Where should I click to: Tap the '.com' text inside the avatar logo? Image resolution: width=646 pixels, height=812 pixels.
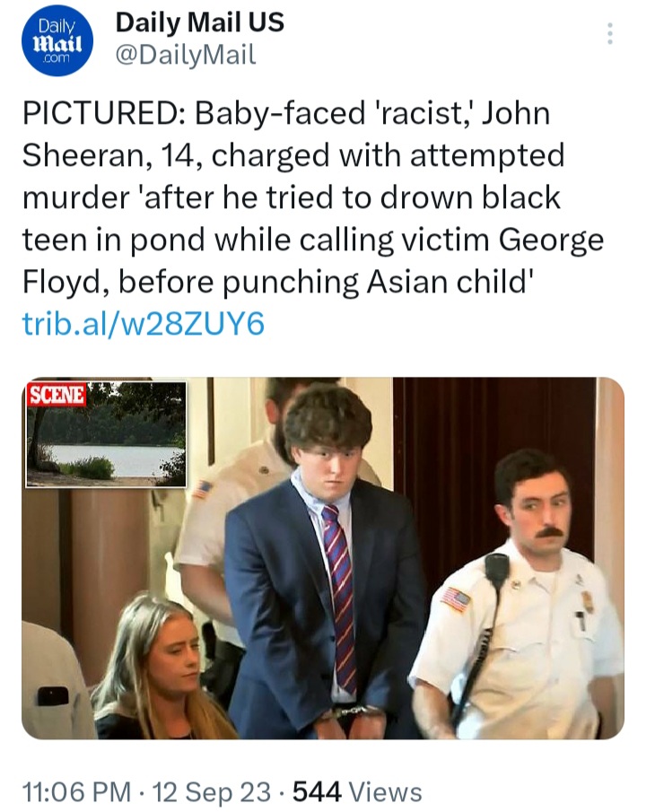57,58
